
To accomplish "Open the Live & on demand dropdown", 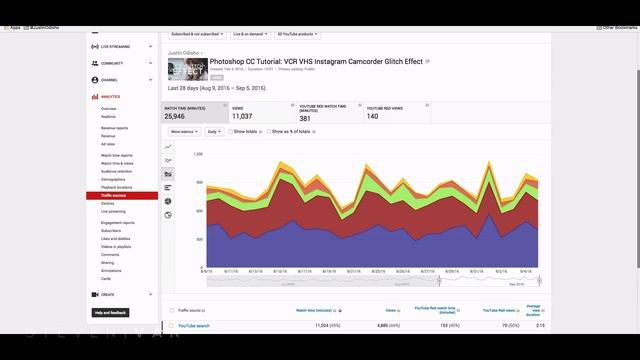I will tap(250, 34).
